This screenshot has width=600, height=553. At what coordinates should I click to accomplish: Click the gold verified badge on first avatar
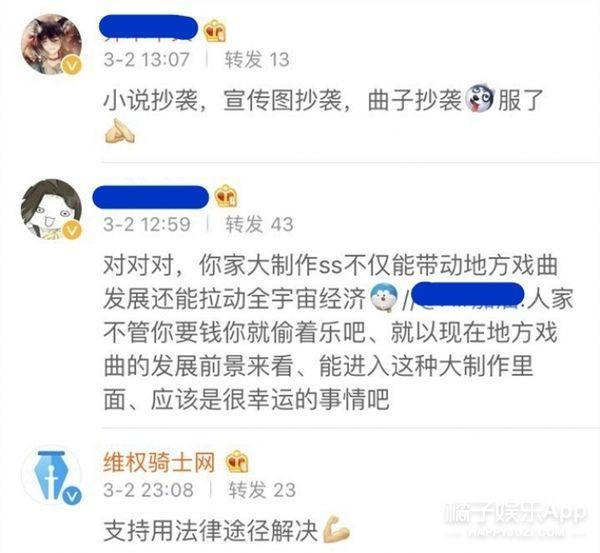(x=72, y=65)
